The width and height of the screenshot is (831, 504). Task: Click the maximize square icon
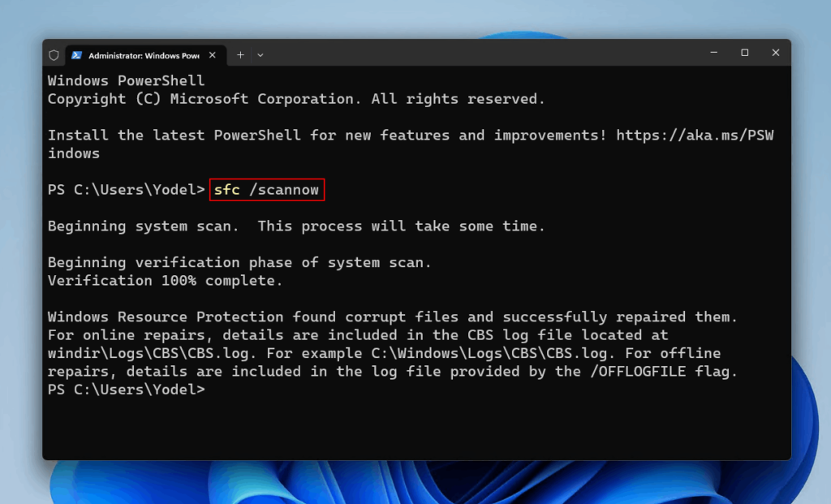click(744, 52)
